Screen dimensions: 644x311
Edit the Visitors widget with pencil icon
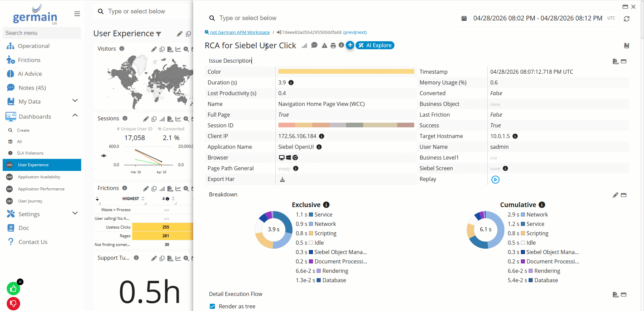[x=154, y=49]
